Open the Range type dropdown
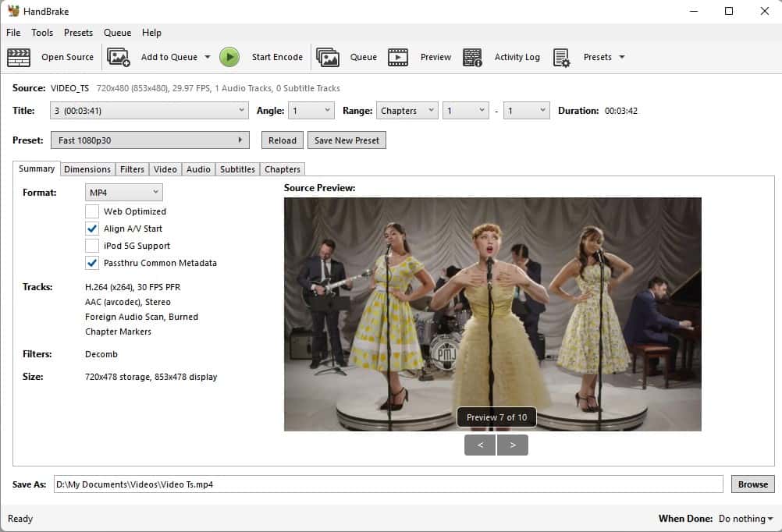The height and width of the screenshot is (532, 782). point(407,110)
